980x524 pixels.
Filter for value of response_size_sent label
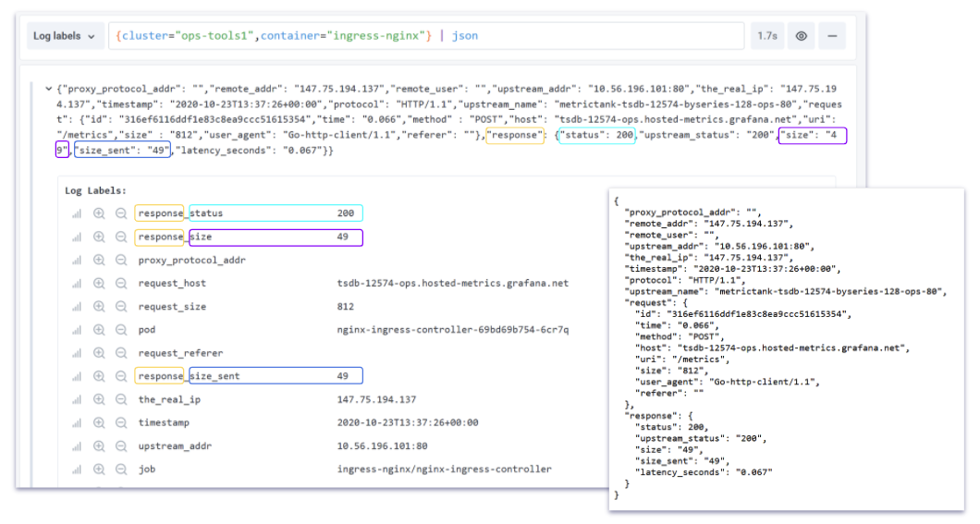point(99,376)
